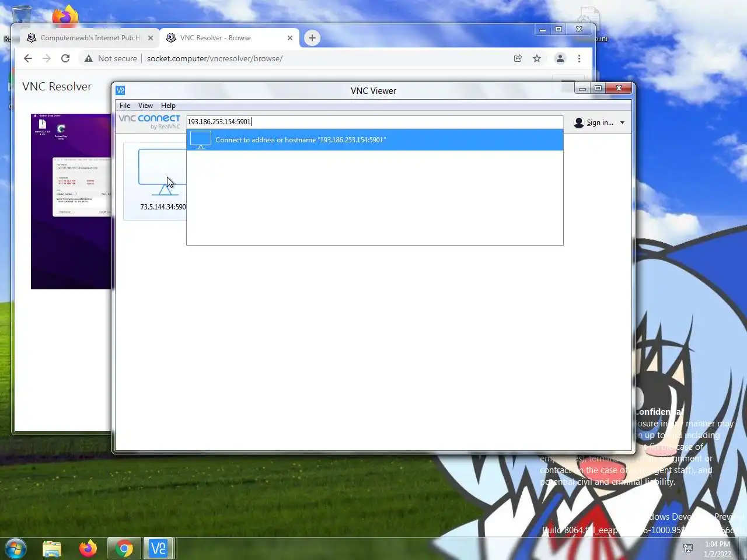Viewport: 747px width, 560px height.
Task: Open a new Chrome tab
Action: [312, 38]
